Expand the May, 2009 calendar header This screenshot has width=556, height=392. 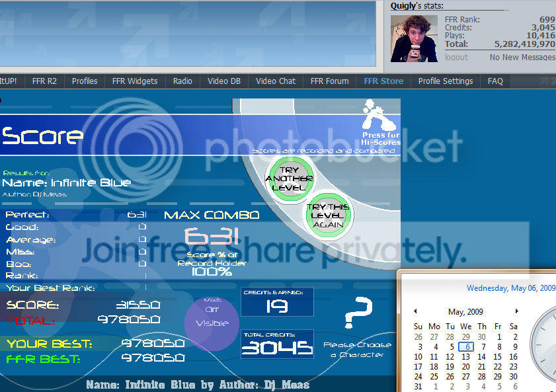[x=465, y=311]
